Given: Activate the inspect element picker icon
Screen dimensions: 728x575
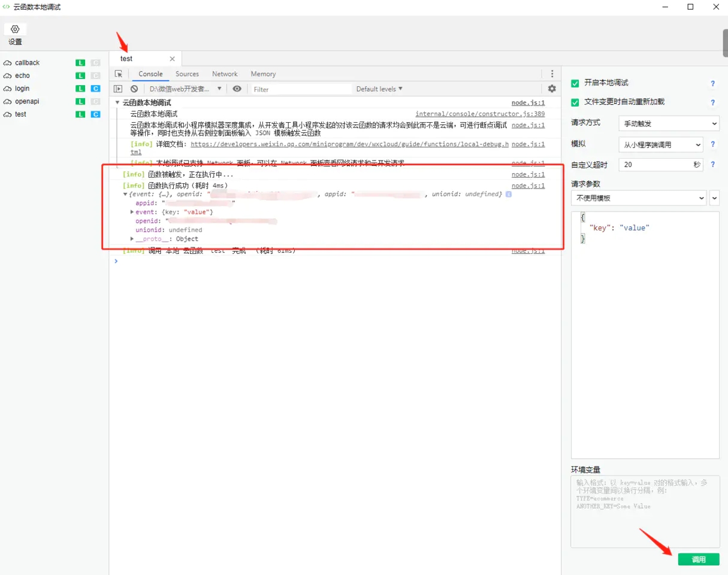Looking at the screenshot, I should 119,74.
